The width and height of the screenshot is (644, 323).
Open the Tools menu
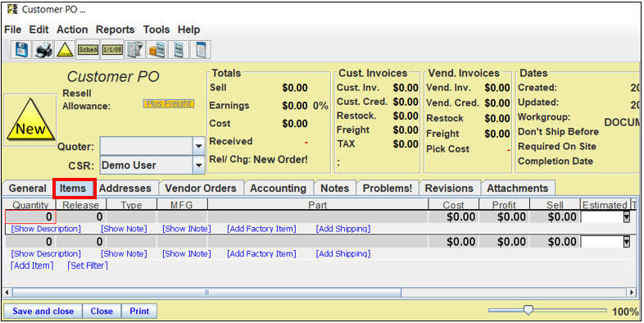click(x=156, y=30)
